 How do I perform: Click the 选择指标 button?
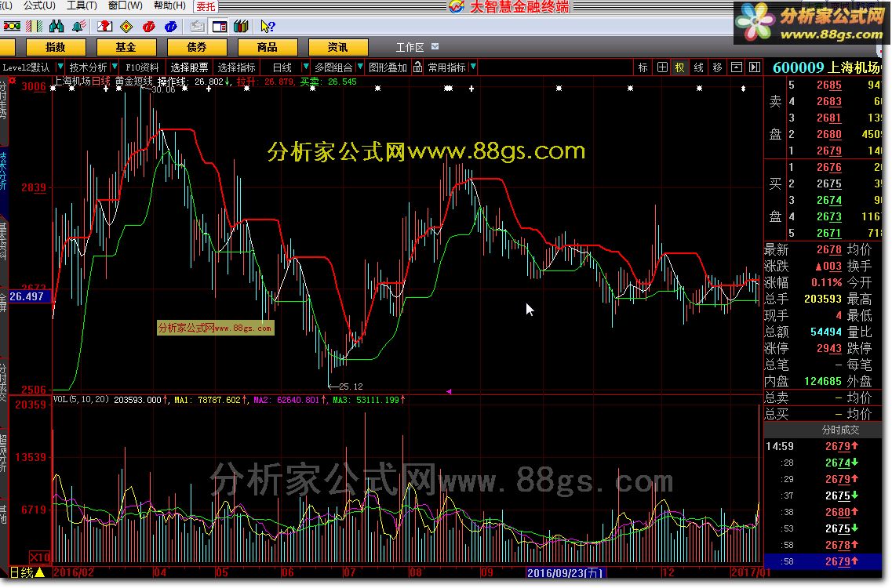[x=237, y=67]
